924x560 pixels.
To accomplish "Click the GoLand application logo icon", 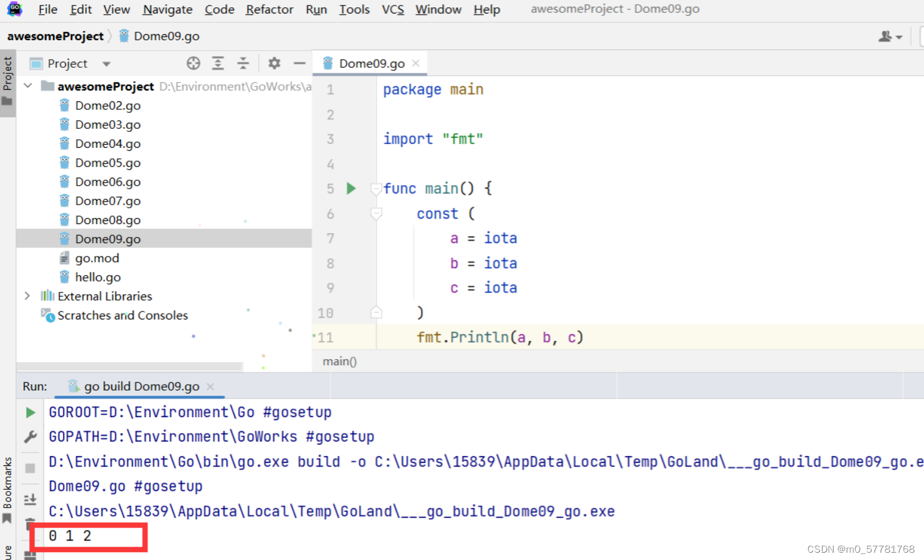I will coord(15,9).
